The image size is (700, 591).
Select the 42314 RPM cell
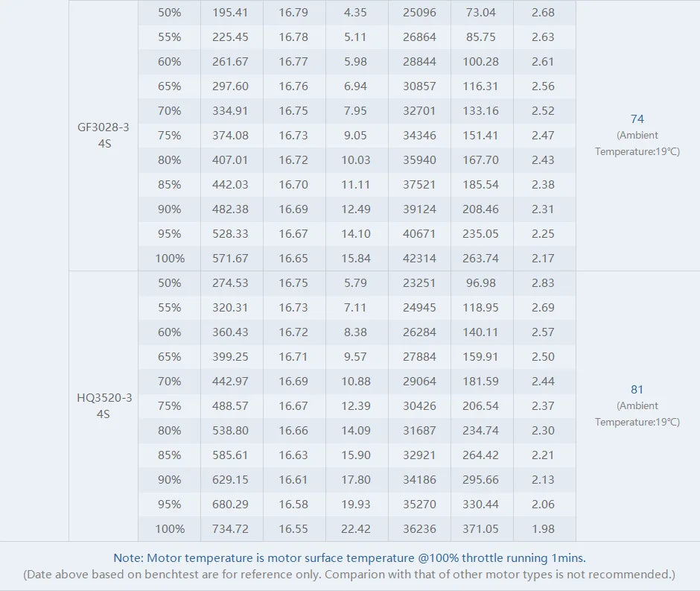(419, 259)
